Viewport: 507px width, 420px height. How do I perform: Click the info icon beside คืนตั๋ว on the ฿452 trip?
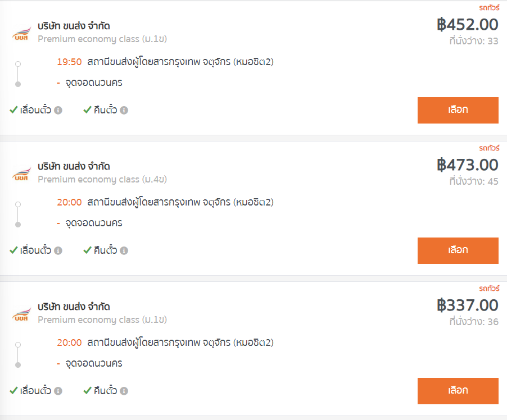coord(124,110)
